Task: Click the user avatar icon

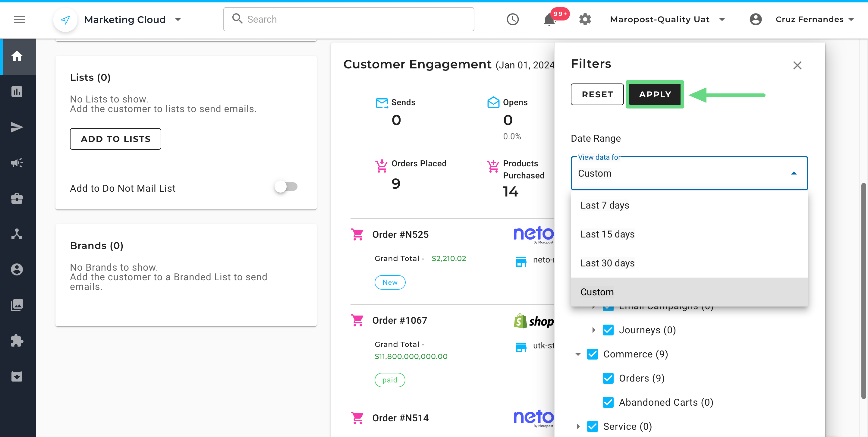Action: [756, 19]
